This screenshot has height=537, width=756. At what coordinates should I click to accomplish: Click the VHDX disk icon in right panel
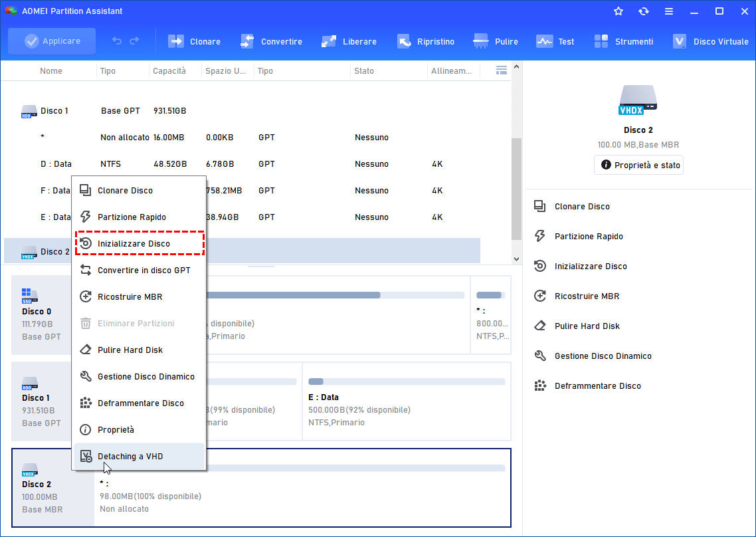pos(638,100)
